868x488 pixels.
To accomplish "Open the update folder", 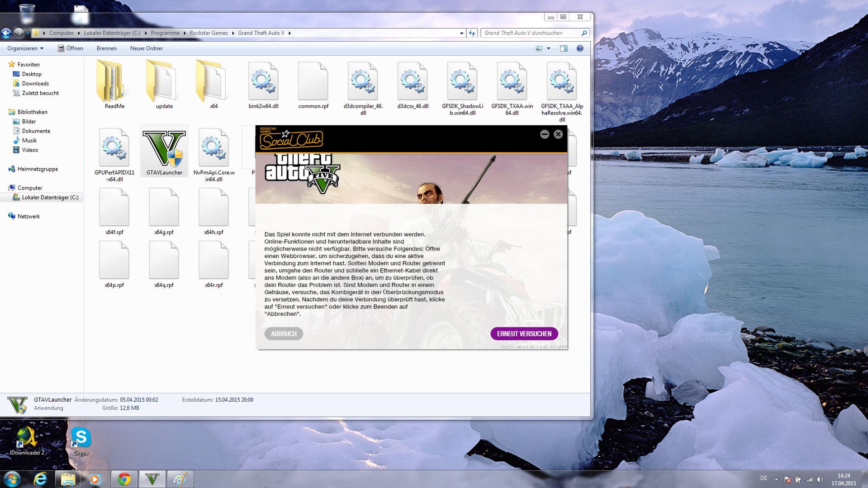I will coord(164,85).
